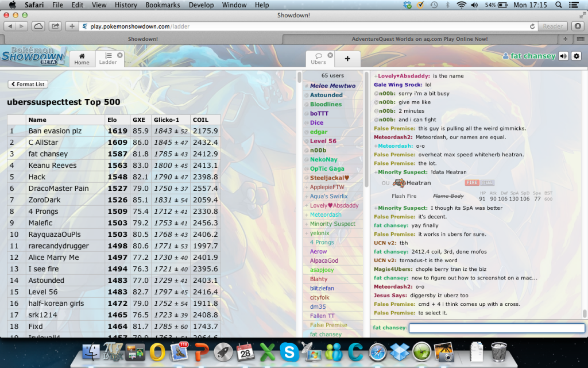This screenshot has height=368, width=588.
Task: Open Dropbox from the dock
Action: coord(400,352)
